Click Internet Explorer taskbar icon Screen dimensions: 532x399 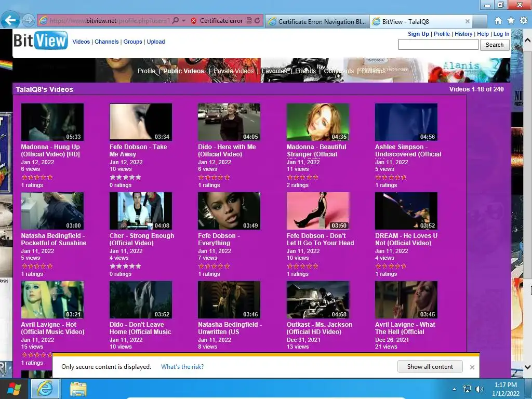coord(45,389)
